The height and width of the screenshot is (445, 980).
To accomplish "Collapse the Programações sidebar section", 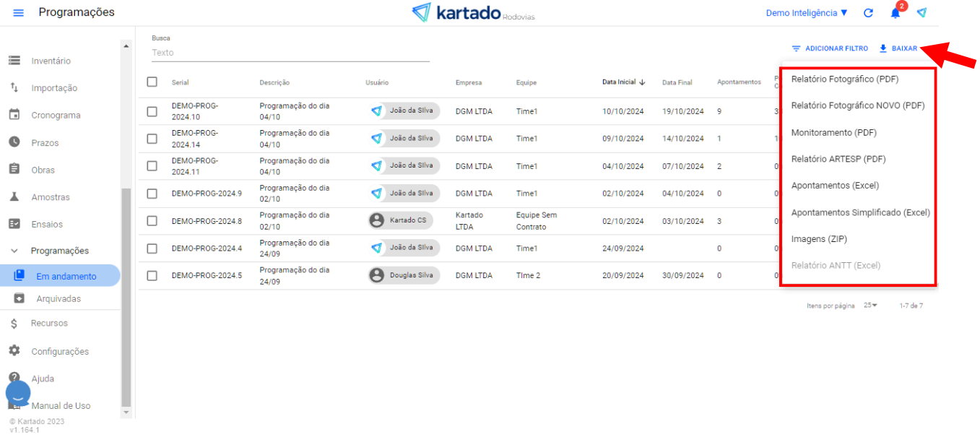I will tap(14, 251).
